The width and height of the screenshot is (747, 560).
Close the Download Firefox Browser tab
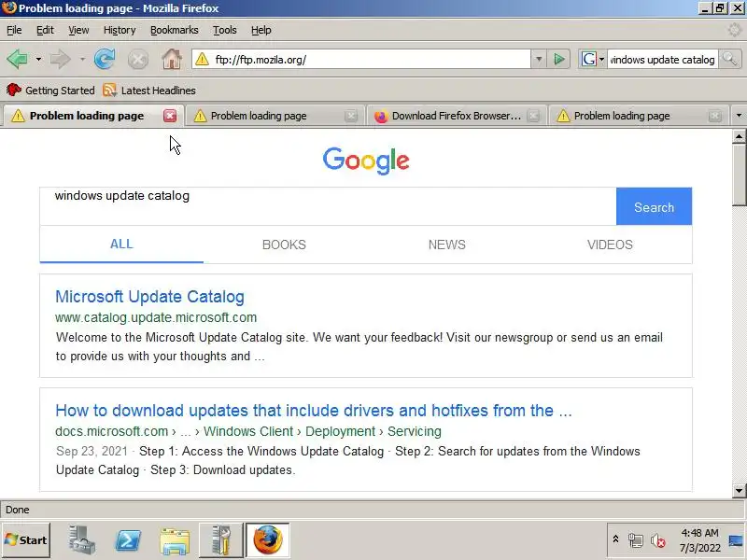(x=533, y=116)
